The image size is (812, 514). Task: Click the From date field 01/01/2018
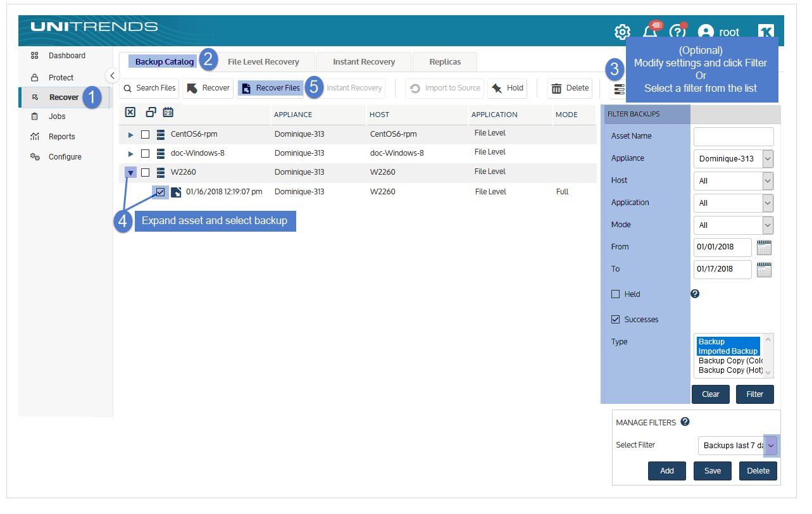click(723, 248)
